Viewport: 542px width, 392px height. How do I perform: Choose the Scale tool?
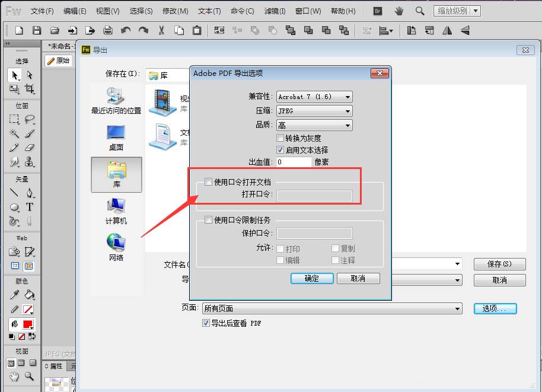pos(14,89)
